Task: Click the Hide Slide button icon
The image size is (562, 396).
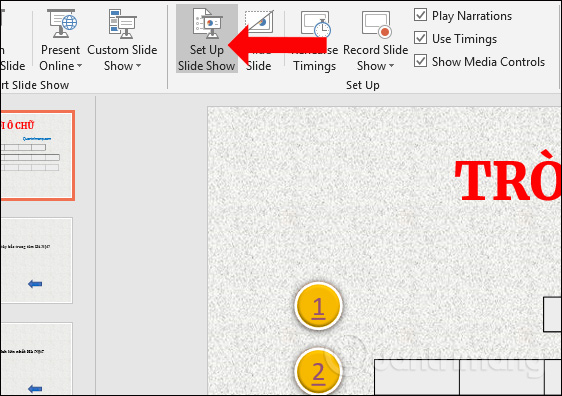Action: point(259,22)
